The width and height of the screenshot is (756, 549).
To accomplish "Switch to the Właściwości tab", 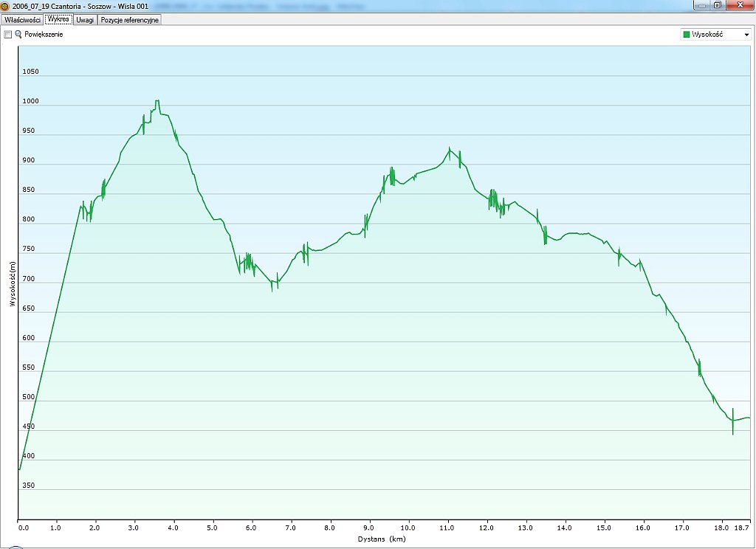I will 22,20.
